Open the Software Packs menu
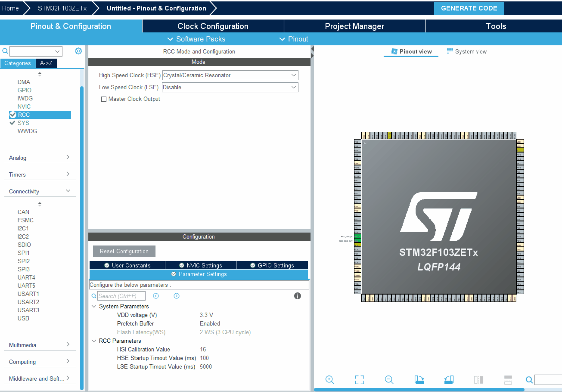Viewport: 562px width, 392px height. click(x=196, y=39)
